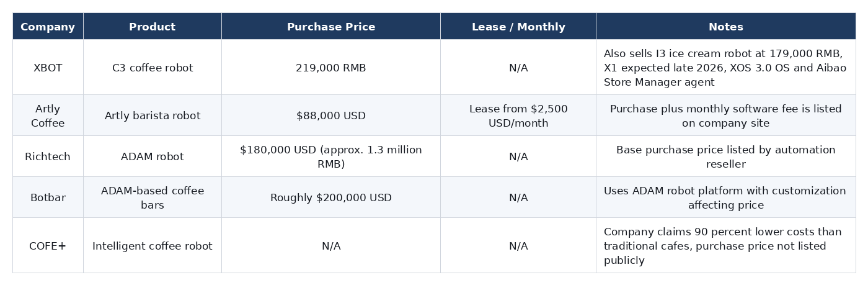
Task: Select the XBOT notes about I3 ice cream robot
Action: click(726, 68)
